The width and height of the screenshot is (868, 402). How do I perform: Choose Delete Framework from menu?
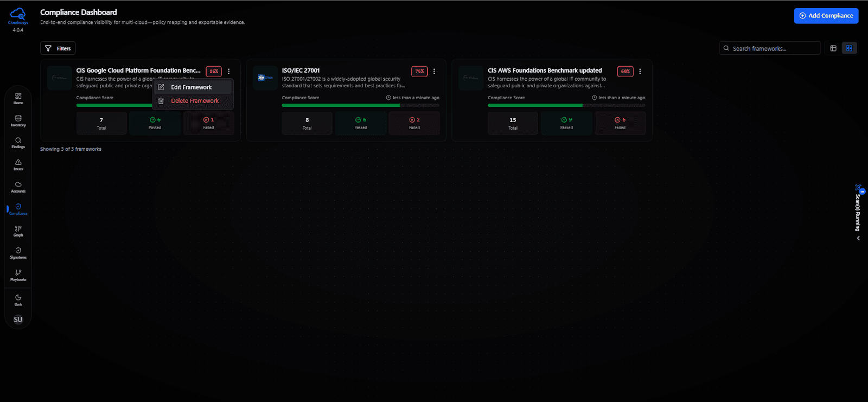tap(193, 101)
